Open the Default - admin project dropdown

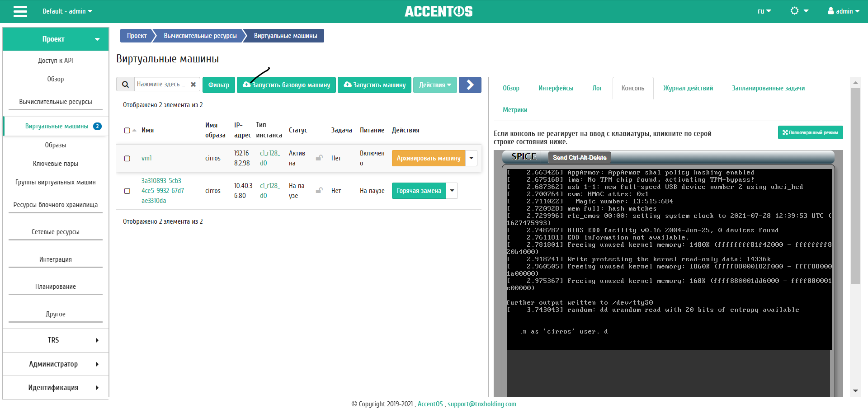coord(67,11)
